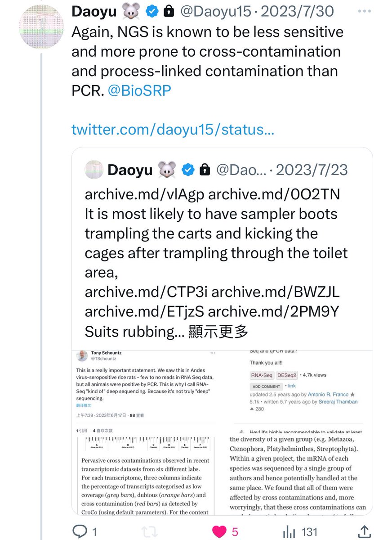The width and height of the screenshot is (392, 540).
Task: Follow the twitter.com/daoyu15/status link
Action: pyautogui.click(x=173, y=130)
